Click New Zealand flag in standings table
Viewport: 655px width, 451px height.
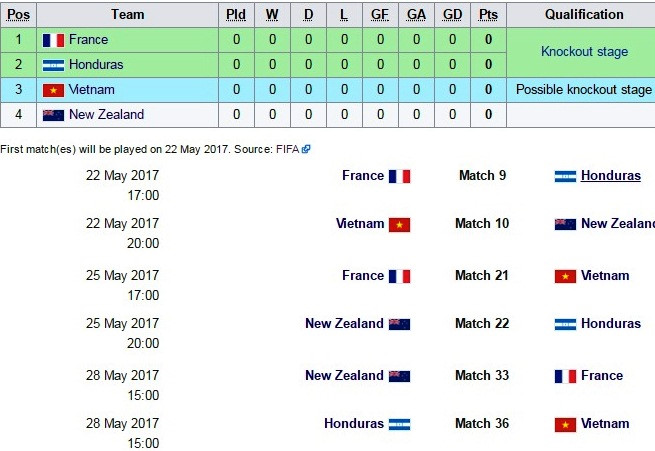53,115
